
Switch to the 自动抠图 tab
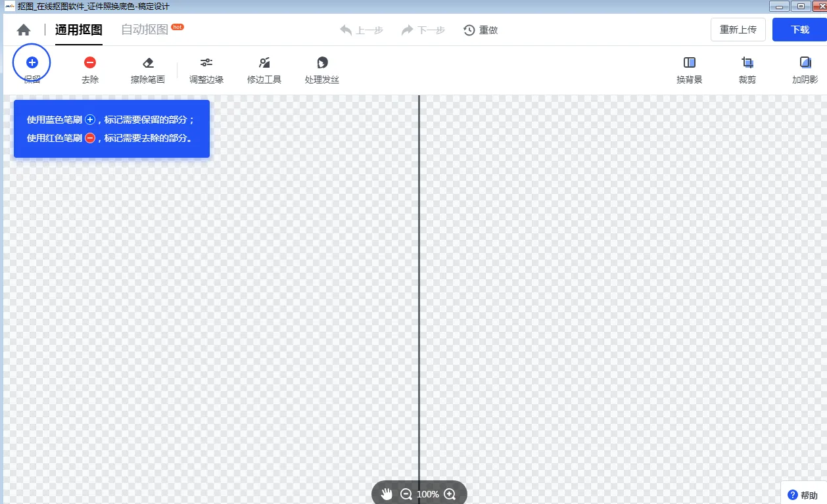click(145, 30)
